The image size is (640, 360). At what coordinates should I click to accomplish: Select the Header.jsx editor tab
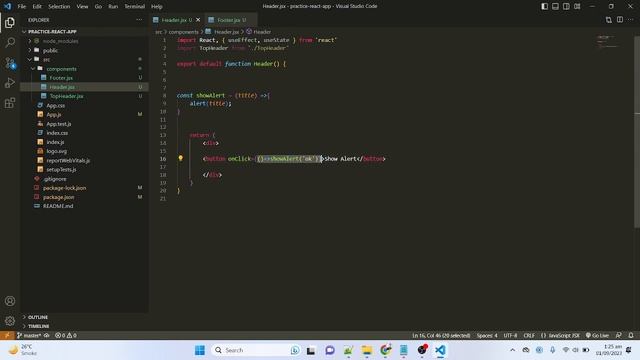click(177, 20)
